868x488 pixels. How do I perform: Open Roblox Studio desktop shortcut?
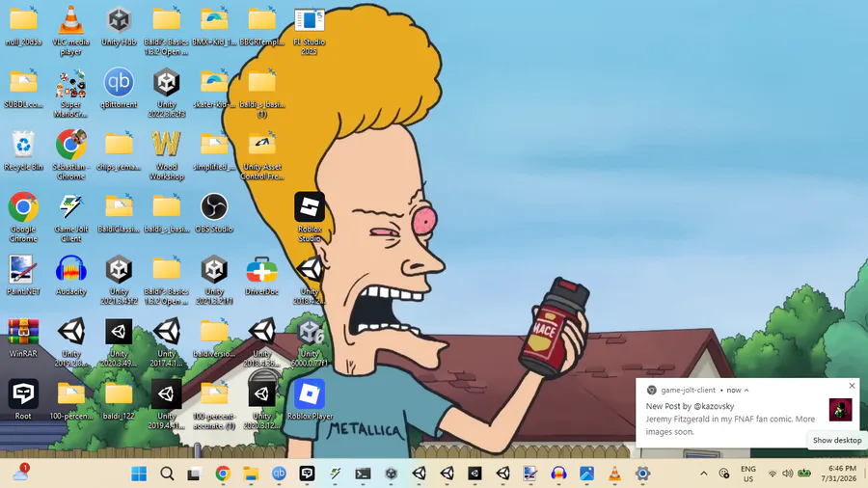coord(309,217)
